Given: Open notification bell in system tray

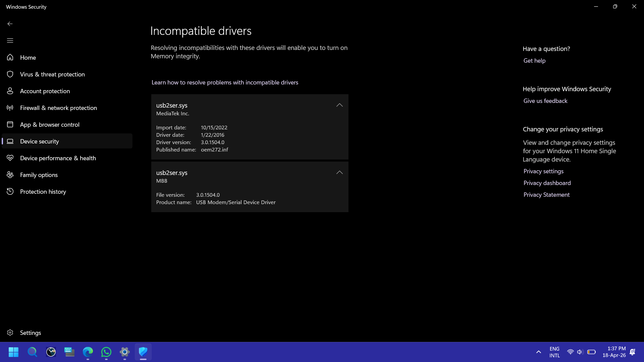Looking at the screenshot, I should coord(633,352).
